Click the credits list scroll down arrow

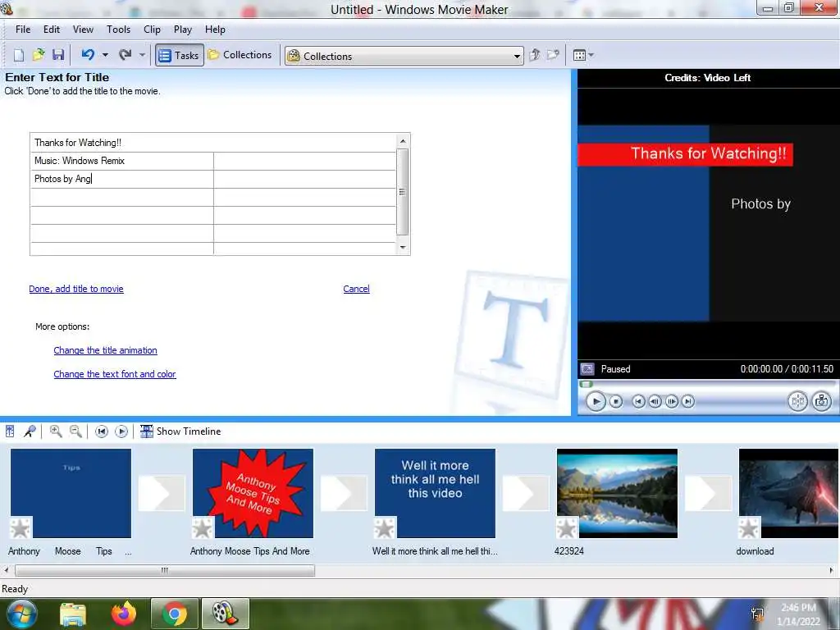click(403, 248)
